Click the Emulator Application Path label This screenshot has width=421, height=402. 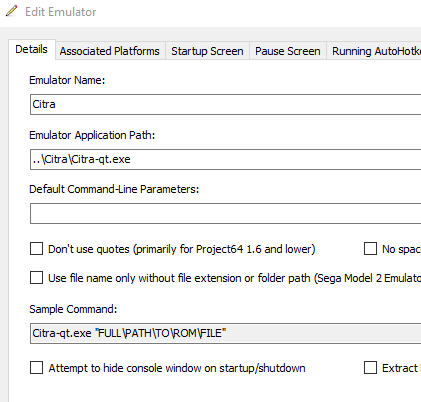pos(92,135)
